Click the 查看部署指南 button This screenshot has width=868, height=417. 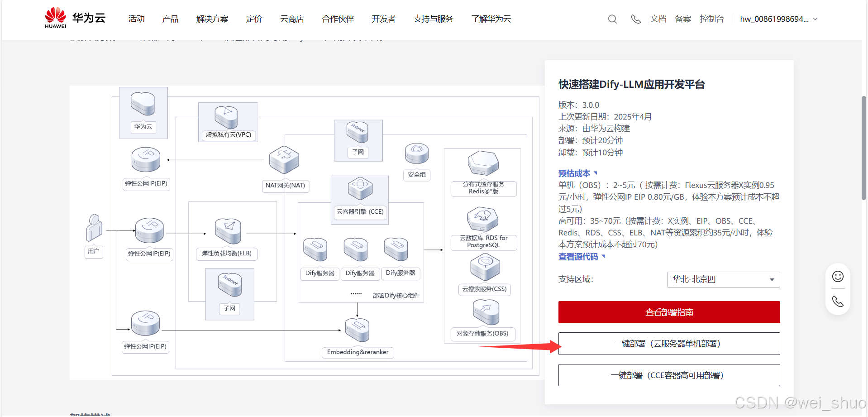point(669,312)
